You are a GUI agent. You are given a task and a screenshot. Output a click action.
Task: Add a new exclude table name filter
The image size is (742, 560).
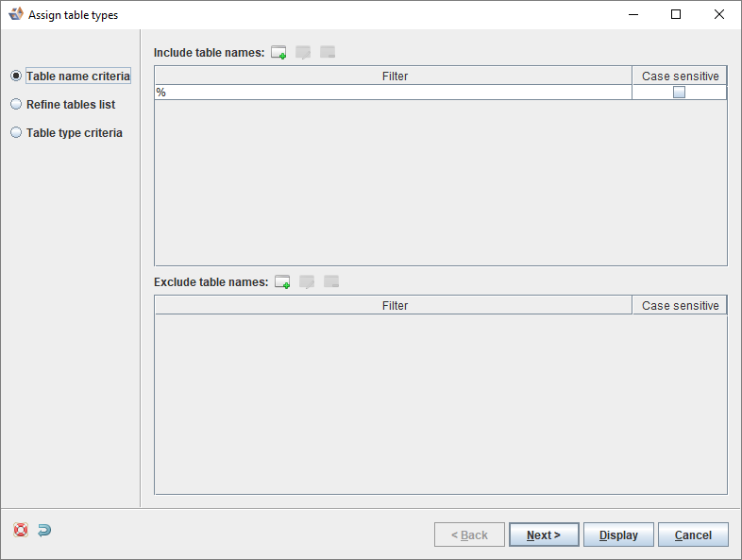point(282,281)
